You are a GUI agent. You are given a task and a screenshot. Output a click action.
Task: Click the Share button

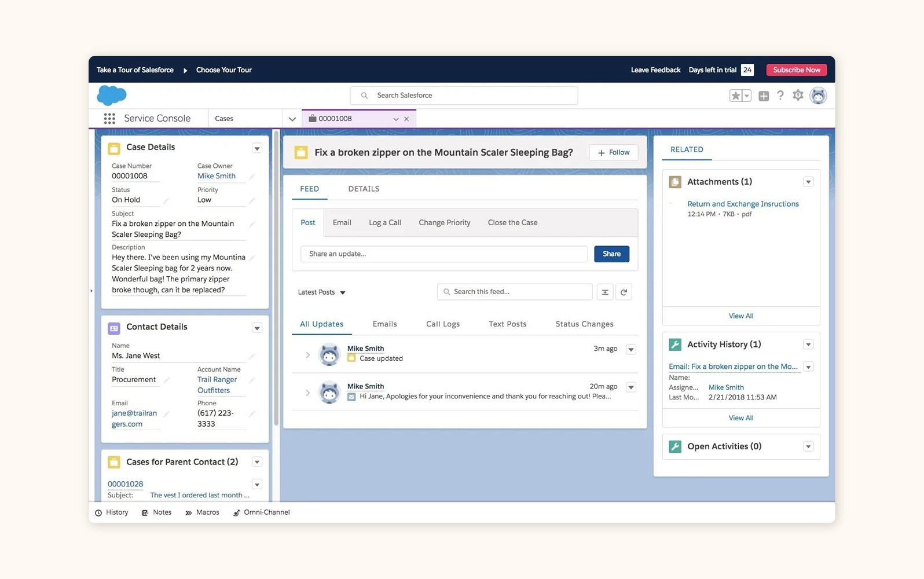(x=611, y=254)
